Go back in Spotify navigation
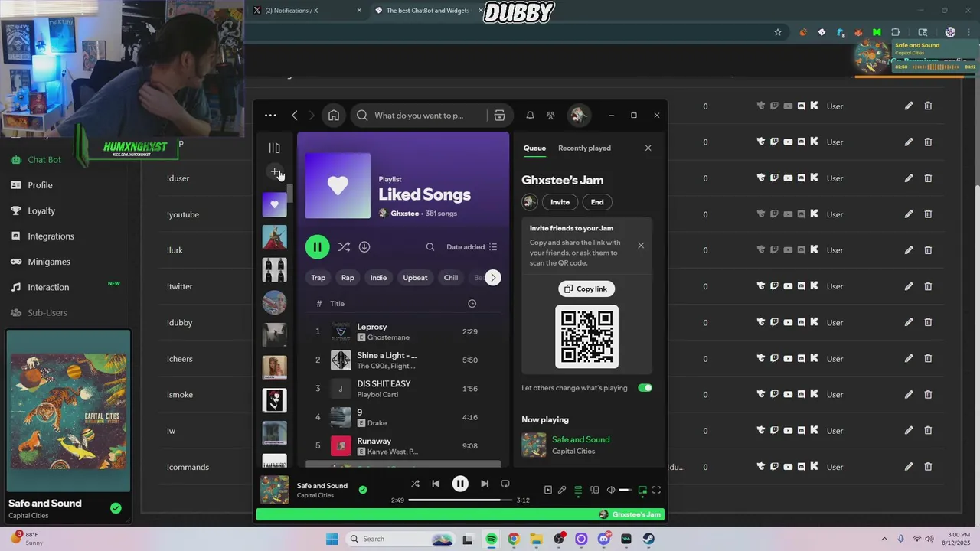980x551 pixels. pos(295,116)
